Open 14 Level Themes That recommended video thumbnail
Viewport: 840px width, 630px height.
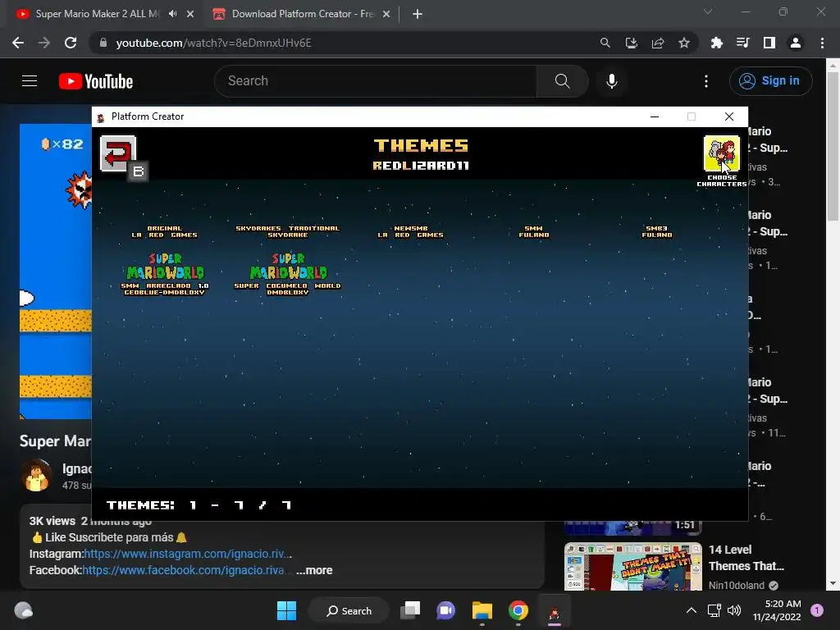point(632,566)
